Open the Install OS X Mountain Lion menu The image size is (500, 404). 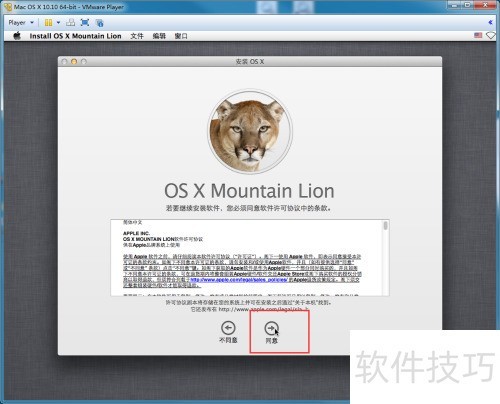(x=75, y=36)
